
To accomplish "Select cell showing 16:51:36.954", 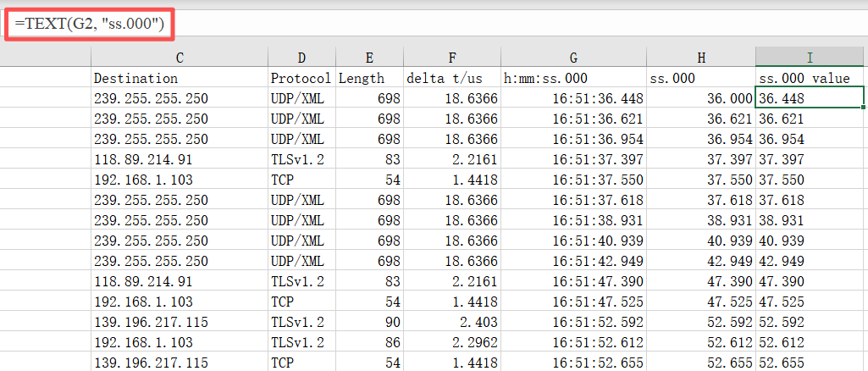I will click(573, 138).
